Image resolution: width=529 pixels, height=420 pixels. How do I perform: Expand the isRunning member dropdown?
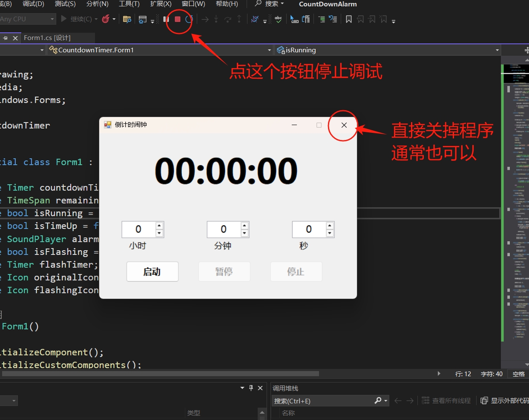(x=497, y=50)
